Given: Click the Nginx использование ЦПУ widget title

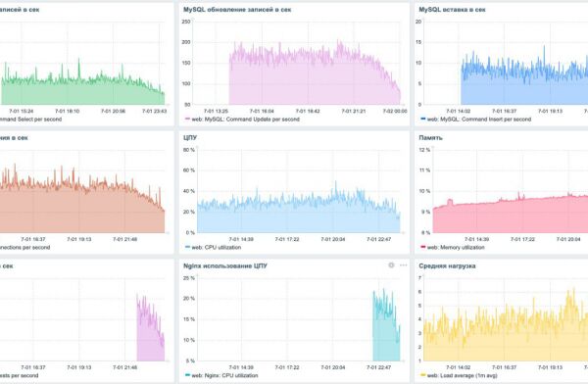Looking at the screenshot, I should (225, 265).
